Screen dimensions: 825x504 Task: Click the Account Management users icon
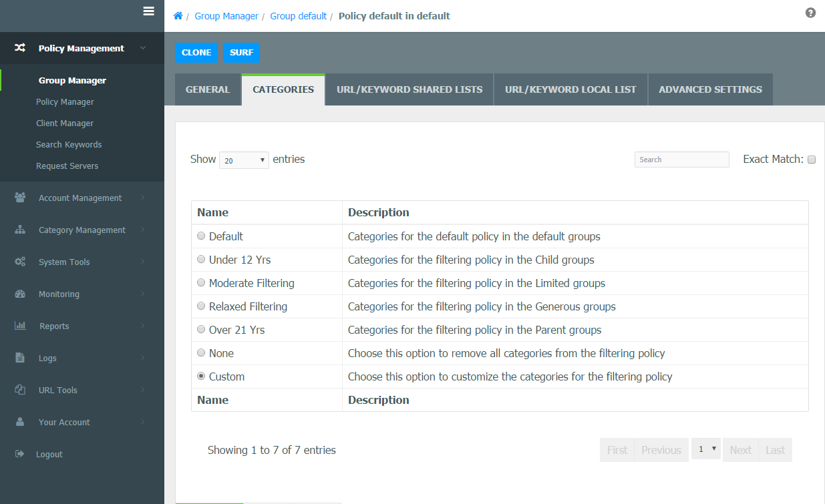20,198
